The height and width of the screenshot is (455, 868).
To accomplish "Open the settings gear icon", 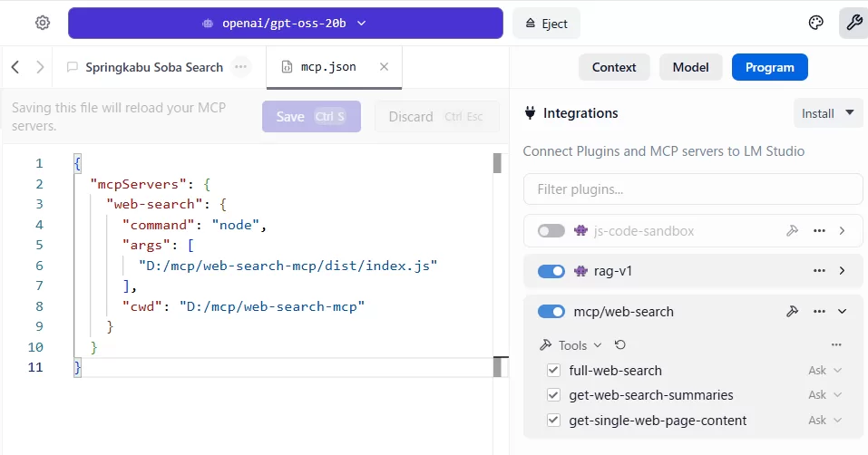I will [43, 24].
